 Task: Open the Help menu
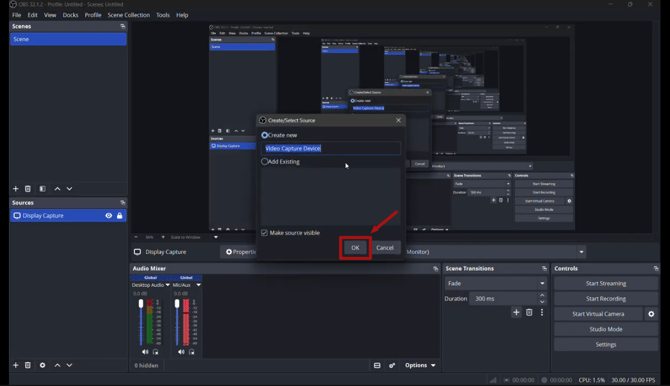182,15
